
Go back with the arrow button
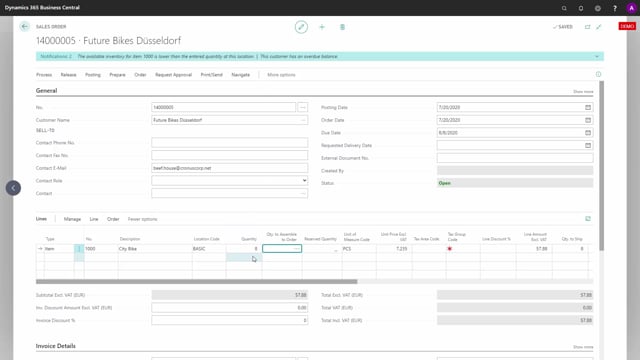tap(24, 27)
